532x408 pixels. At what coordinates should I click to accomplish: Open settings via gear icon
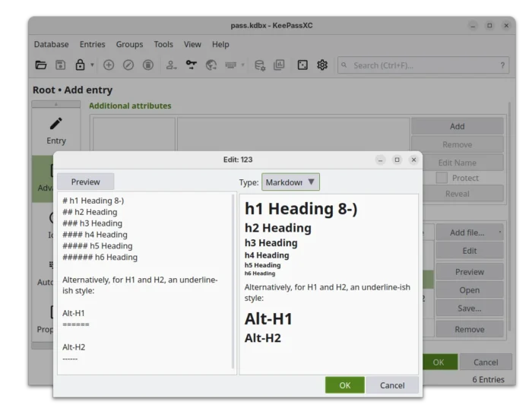[x=322, y=65]
